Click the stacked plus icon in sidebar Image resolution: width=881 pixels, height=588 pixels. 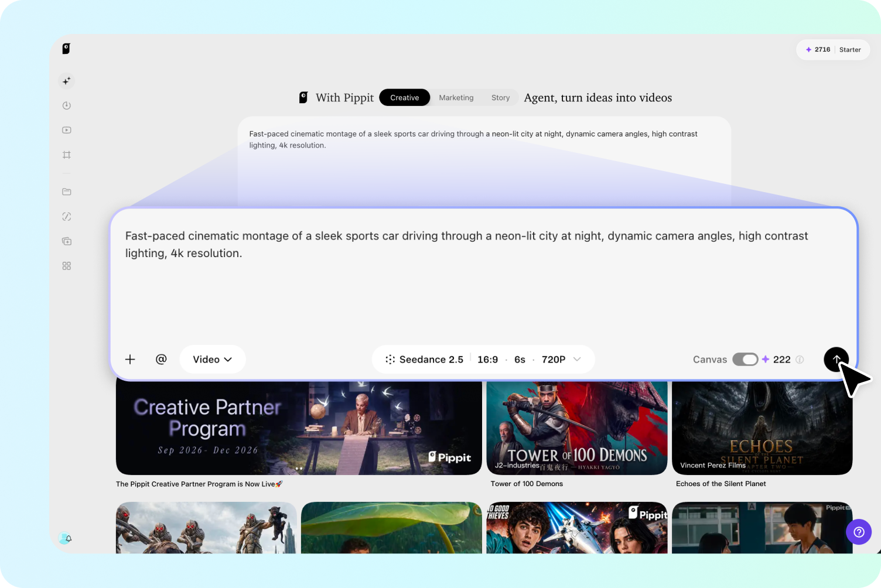point(67,241)
